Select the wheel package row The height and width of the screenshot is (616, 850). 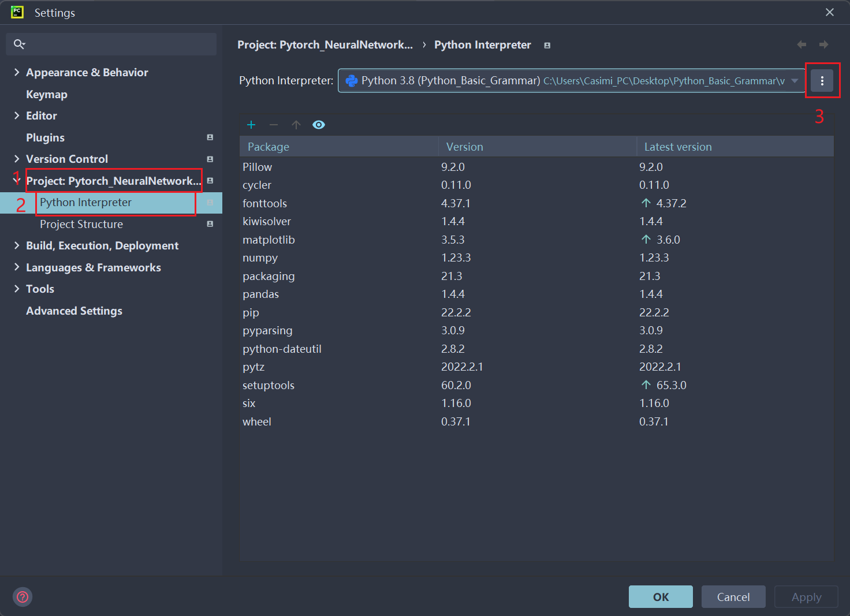point(536,421)
